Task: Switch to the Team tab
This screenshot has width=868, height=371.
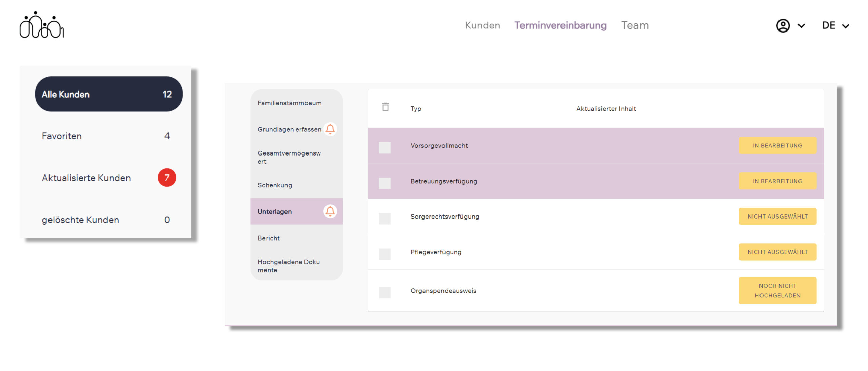Action: (635, 25)
